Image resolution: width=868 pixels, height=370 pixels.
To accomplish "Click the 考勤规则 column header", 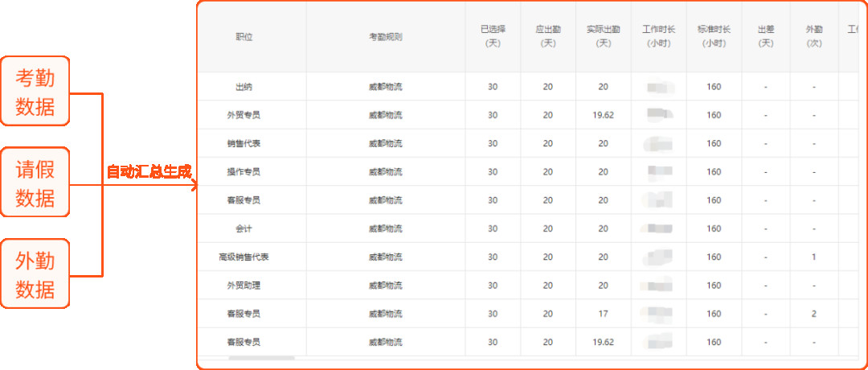I will 386,37.
